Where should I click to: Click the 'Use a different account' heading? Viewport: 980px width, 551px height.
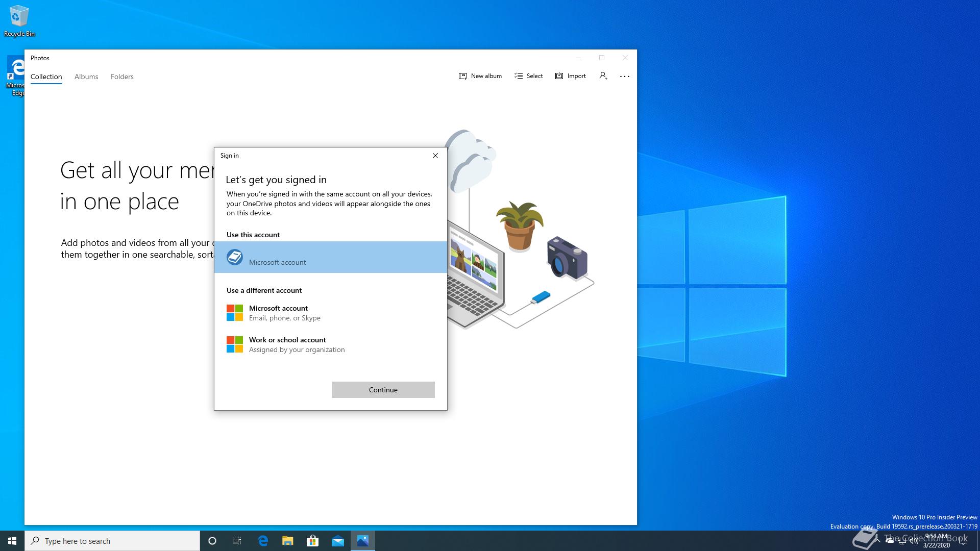[264, 290]
